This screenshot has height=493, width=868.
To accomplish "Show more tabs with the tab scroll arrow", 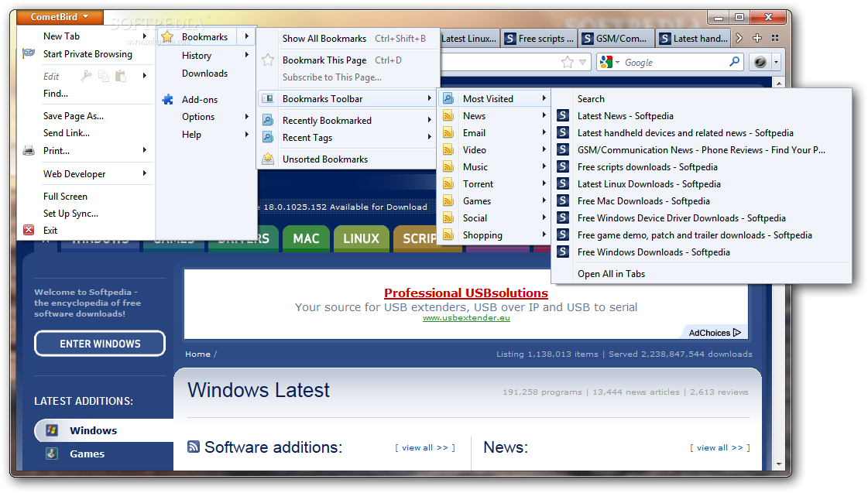I will (739, 38).
